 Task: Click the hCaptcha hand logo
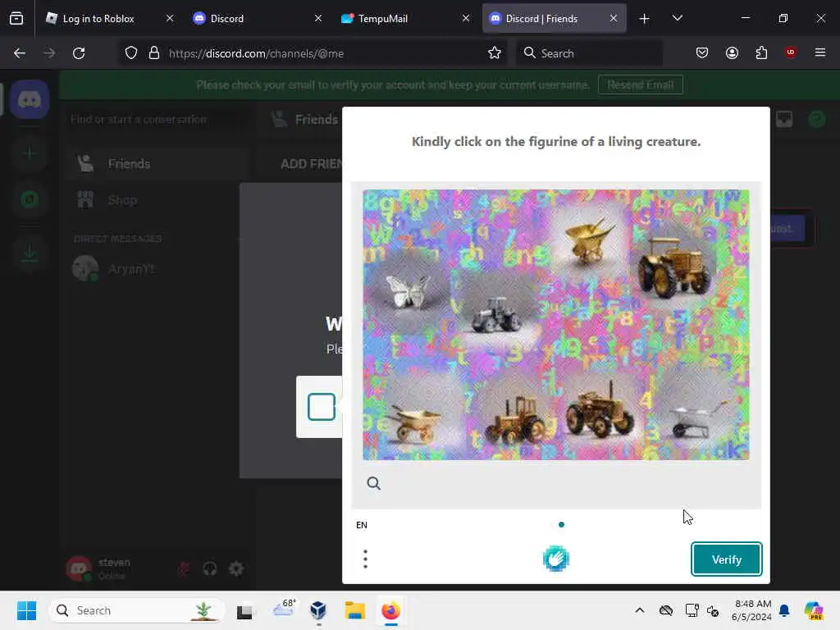(x=555, y=559)
